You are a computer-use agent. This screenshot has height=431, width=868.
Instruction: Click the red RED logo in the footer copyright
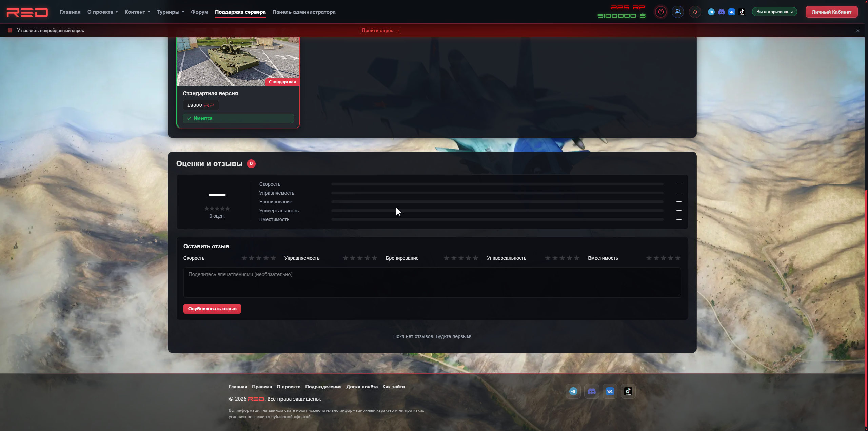(x=256, y=399)
